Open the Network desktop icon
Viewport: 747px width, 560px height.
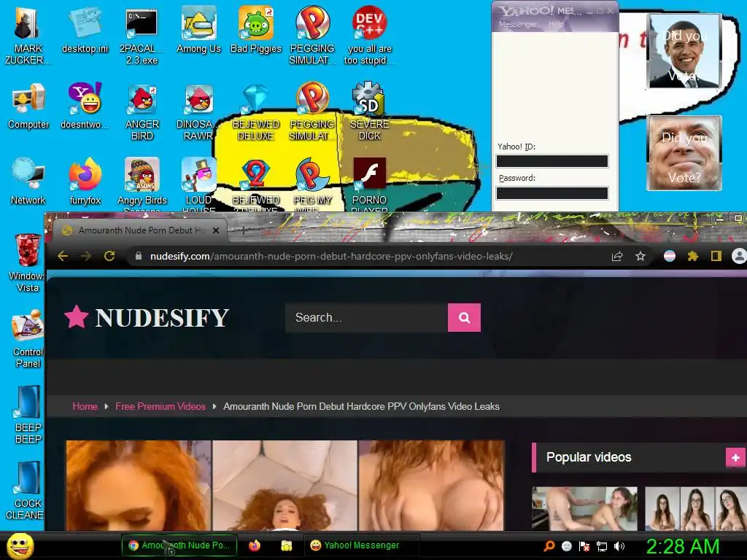(28, 181)
